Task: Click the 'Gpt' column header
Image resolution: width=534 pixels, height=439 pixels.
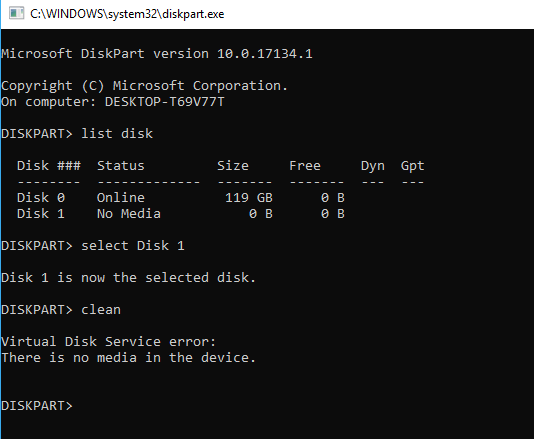Action: [x=412, y=166]
